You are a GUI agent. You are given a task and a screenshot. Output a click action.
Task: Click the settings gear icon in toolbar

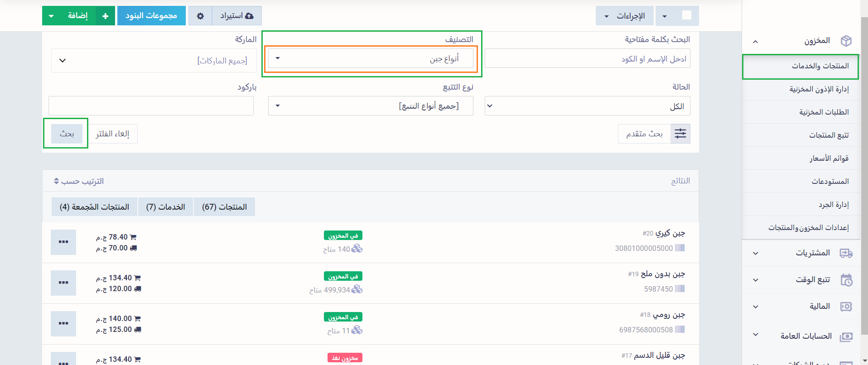tap(200, 16)
